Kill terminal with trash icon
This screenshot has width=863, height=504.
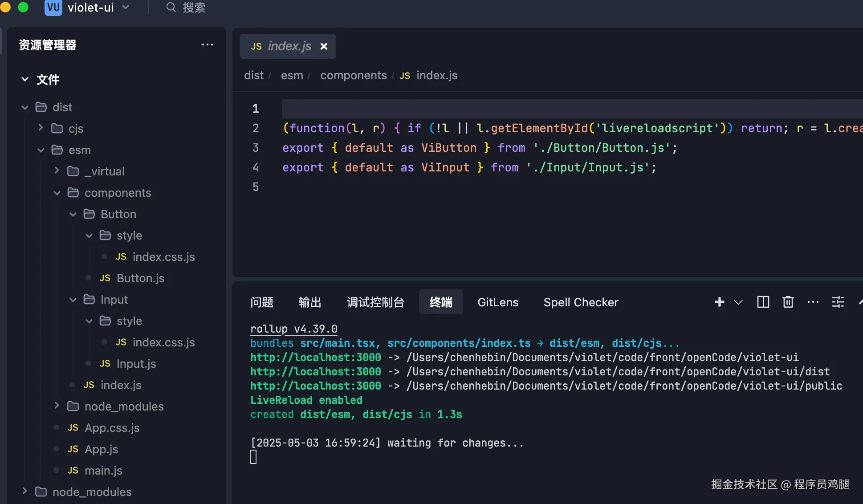(788, 302)
